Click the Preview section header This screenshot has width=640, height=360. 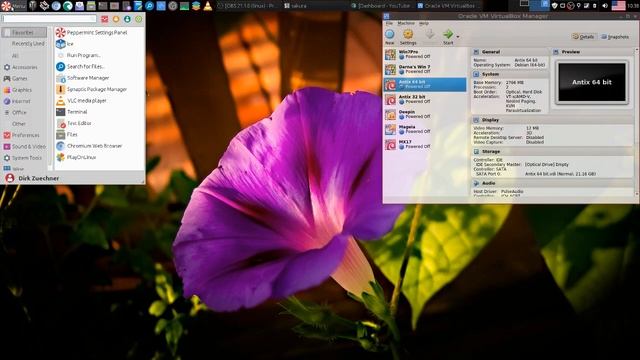[x=592, y=52]
